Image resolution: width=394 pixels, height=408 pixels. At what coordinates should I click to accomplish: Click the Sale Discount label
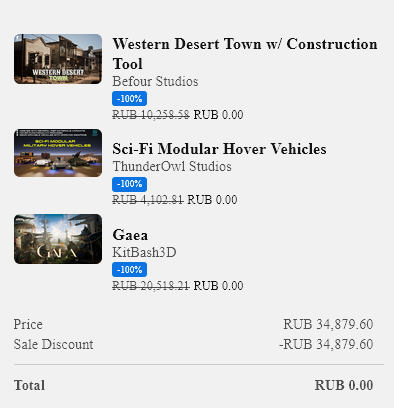[54, 344]
